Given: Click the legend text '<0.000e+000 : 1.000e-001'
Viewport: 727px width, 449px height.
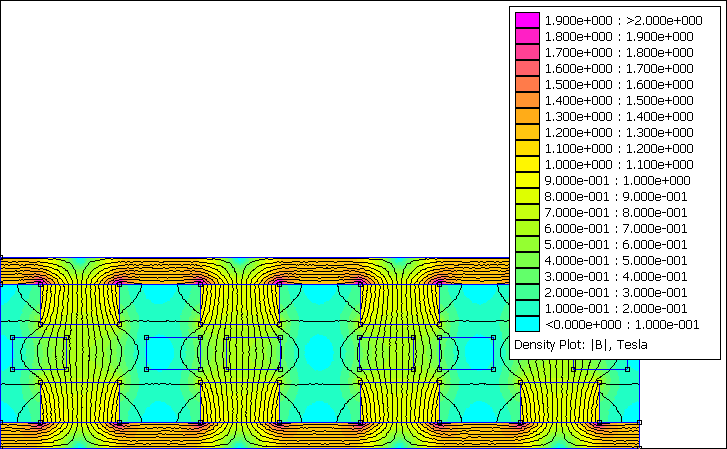Looking at the screenshot, I should pos(622,324).
